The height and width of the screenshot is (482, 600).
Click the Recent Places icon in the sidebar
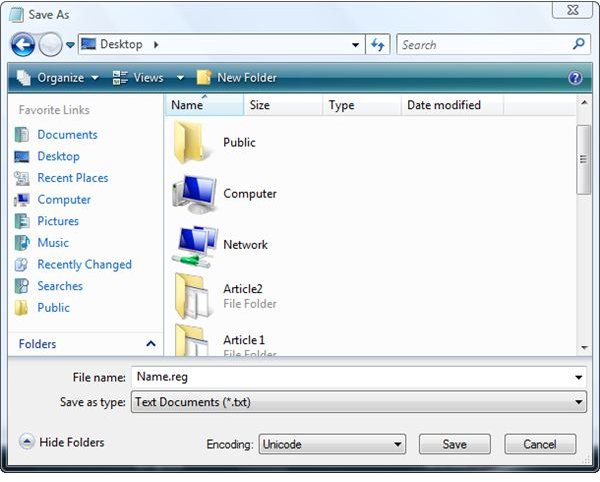point(21,178)
